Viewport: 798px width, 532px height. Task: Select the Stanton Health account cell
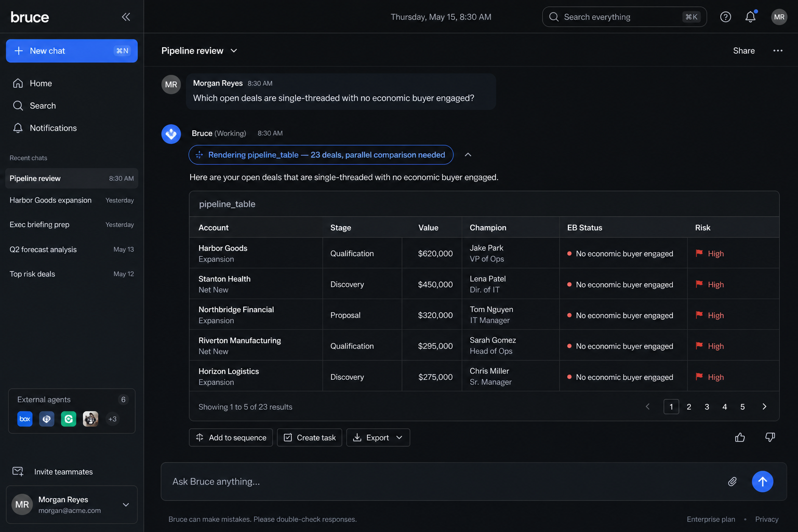256,284
